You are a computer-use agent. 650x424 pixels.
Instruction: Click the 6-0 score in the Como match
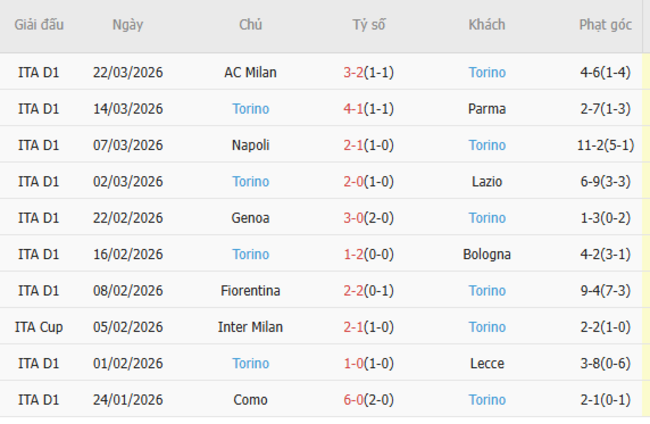coord(353,400)
